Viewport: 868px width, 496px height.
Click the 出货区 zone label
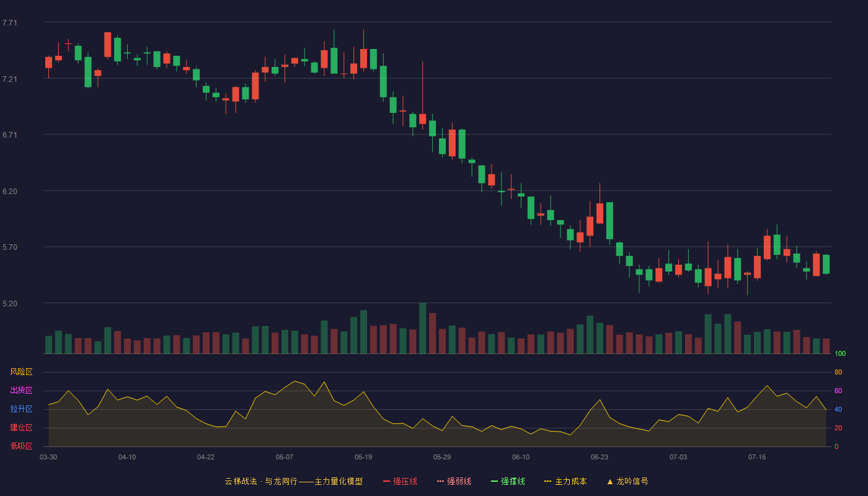(21, 391)
